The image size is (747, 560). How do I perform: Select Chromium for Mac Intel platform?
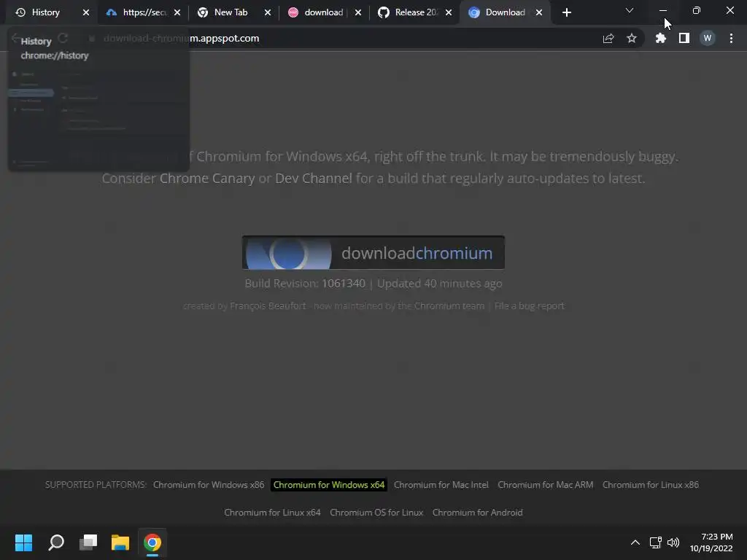441,485
